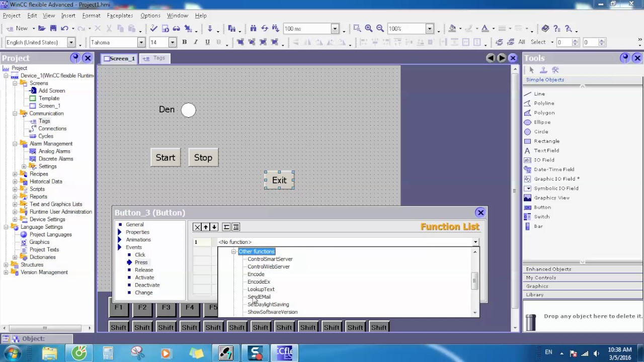Open the Insert menu
This screenshot has width=644, height=362.
click(68, 16)
